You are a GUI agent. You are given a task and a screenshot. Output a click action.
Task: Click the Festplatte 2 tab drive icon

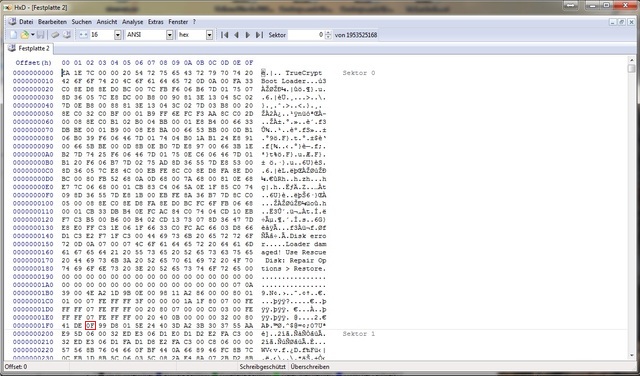click(x=12, y=49)
